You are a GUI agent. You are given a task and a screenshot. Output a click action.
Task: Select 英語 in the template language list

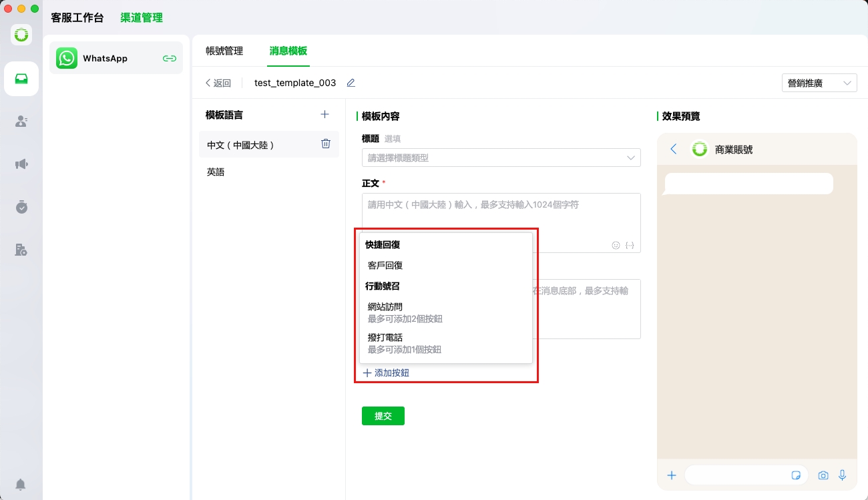click(x=216, y=172)
